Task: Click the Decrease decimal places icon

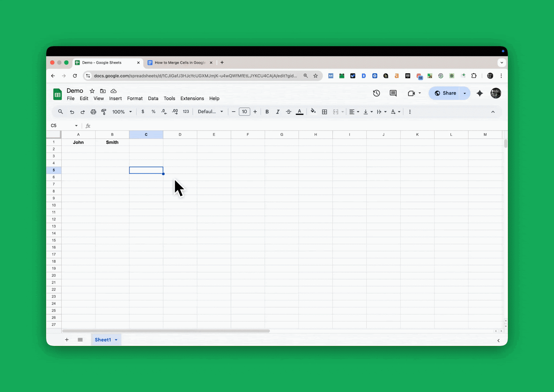Action: coord(164,111)
